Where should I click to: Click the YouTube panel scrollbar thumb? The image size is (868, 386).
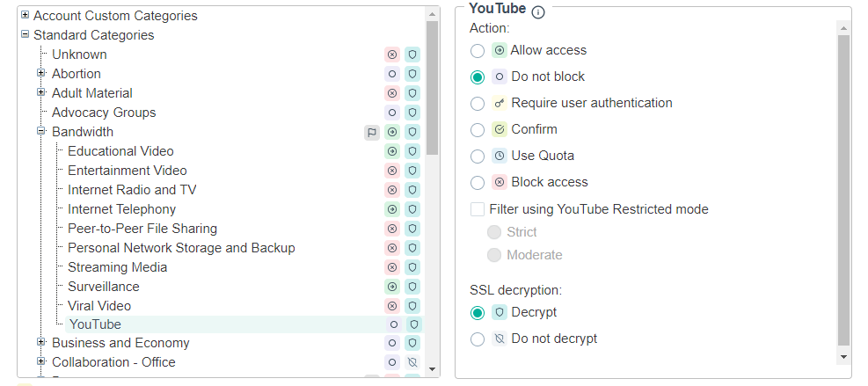point(843,191)
